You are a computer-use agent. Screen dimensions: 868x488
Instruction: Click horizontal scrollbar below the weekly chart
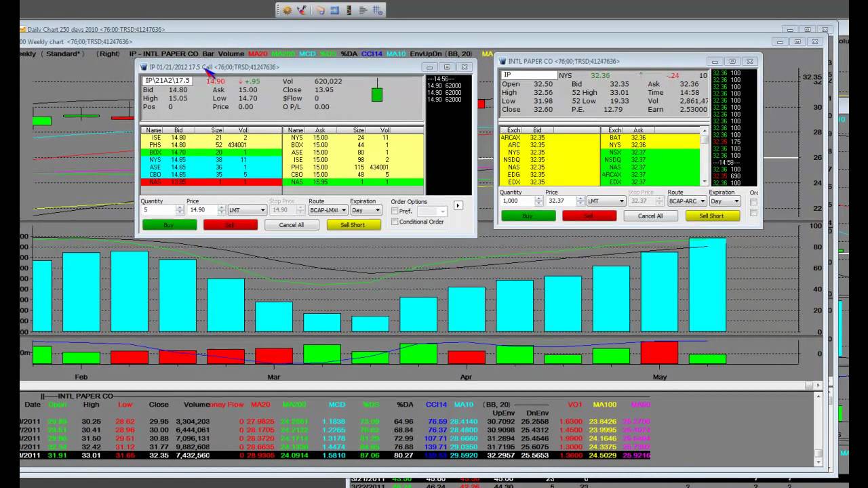click(420, 385)
